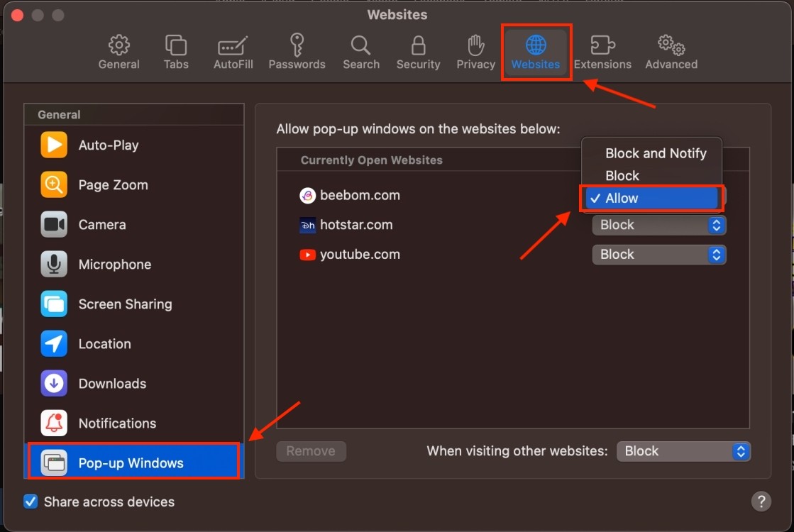Open the hotstar.com Block dropdown
Image resolution: width=794 pixels, height=532 pixels.
[658, 225]
